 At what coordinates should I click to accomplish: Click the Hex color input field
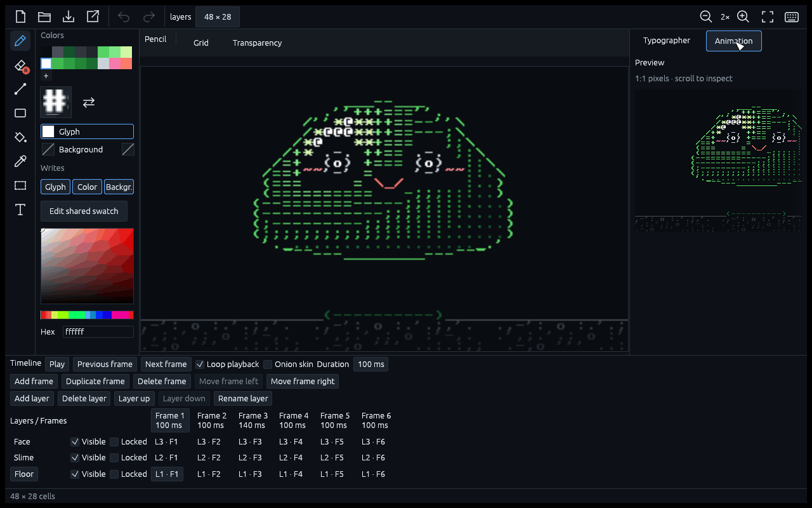[x=98, y=331]
